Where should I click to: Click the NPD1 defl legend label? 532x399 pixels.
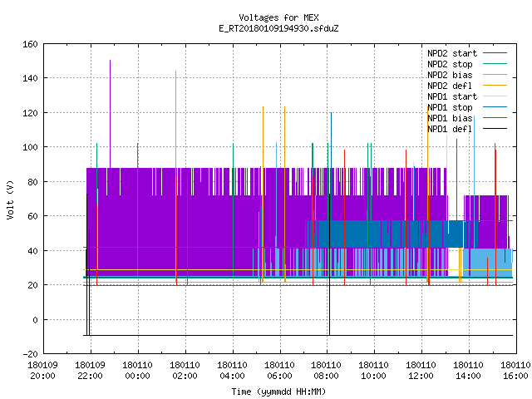450,129
